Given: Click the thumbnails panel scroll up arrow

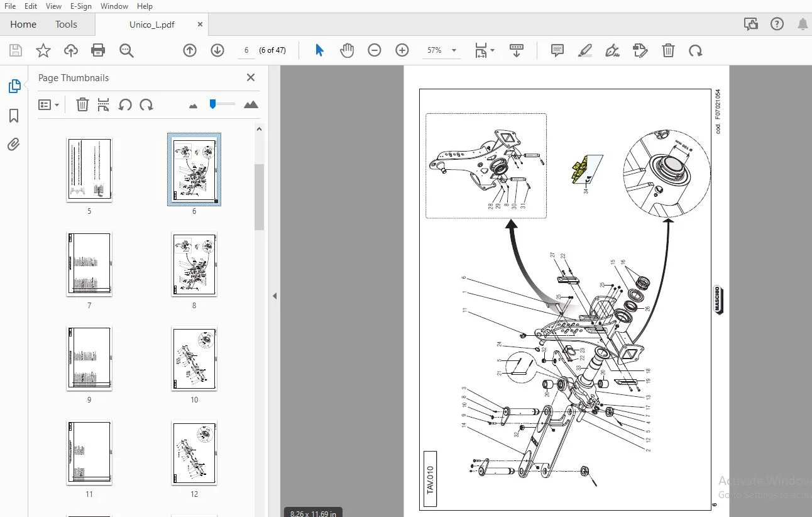Looking at the screenshot, I should click(x=259, y=129).
